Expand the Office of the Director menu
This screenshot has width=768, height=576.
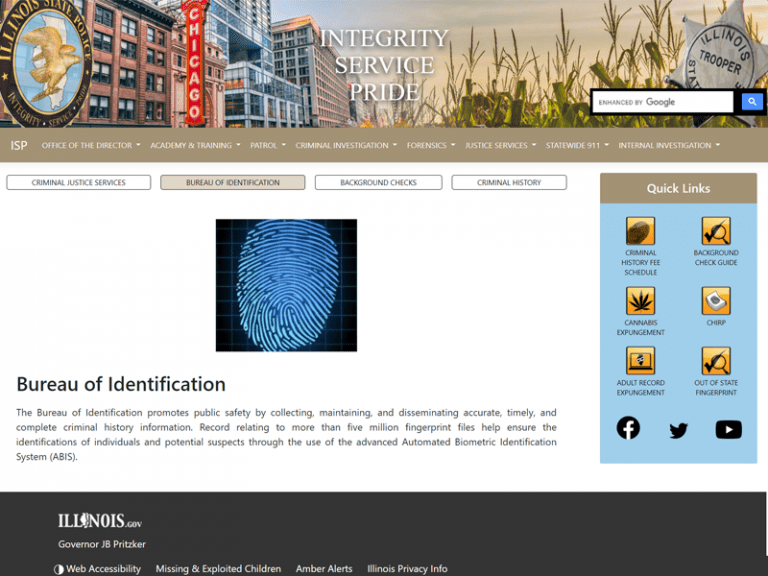[91, 145]
